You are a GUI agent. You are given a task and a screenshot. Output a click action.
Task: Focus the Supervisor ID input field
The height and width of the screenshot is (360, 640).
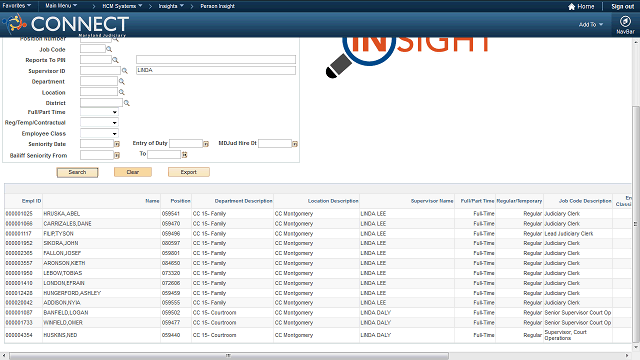click(x=100, y=71)
